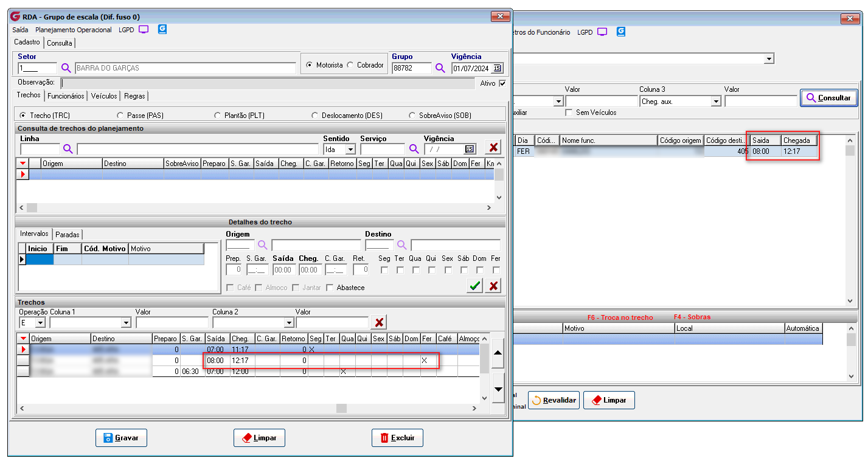Click the Gravar button

click(x=121, y=438)
